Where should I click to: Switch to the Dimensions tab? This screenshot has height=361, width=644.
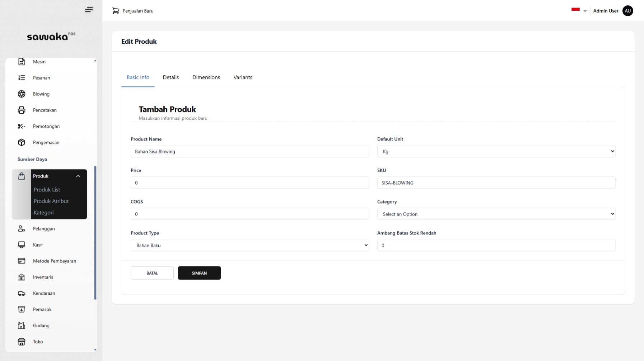tap(206, 77)
